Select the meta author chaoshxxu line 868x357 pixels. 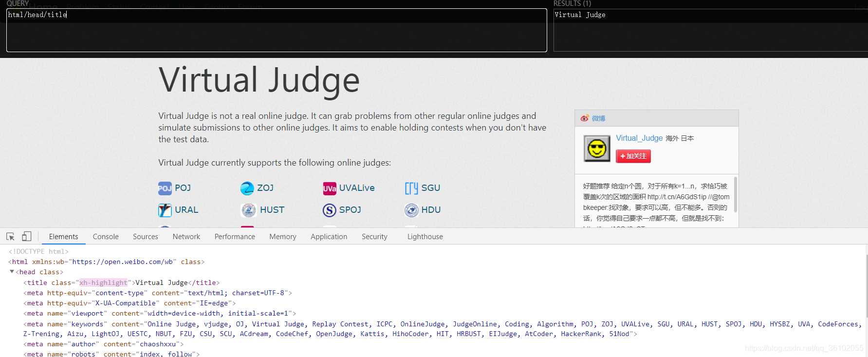point(104,344)
